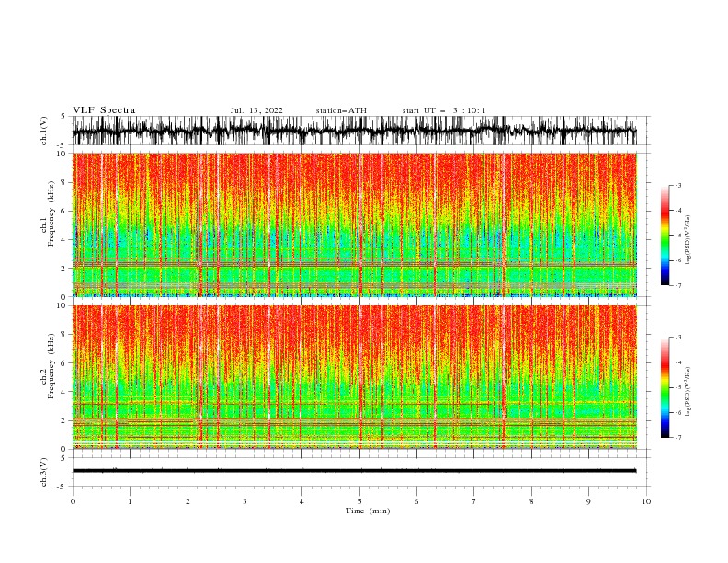Click the "log(PSD)(V²/Hz)" label beside ch.1 colorbar
Viewport: 728px width, 563px height.
[x=688, y=239]
